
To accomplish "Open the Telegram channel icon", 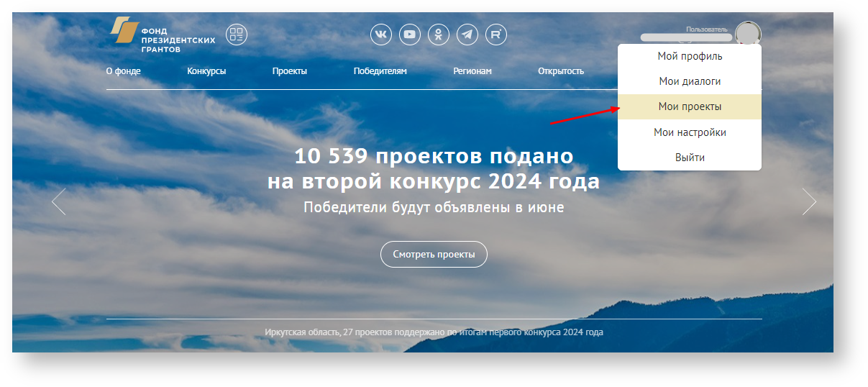I will [x=467, y=35].
